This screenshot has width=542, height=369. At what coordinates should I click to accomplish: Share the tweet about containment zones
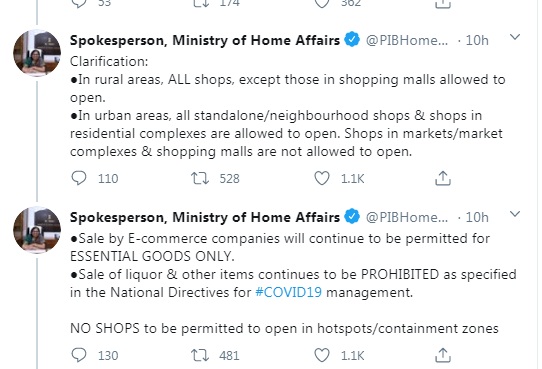click(x=443, y=356)
